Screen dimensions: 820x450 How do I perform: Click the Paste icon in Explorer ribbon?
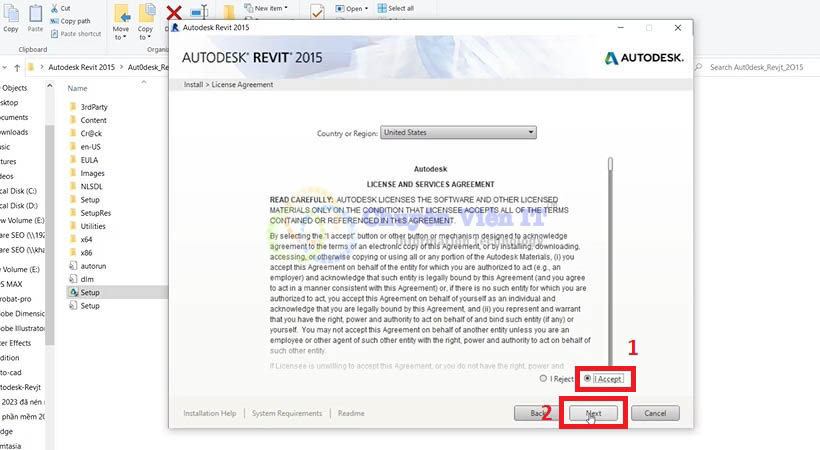[35, 18]
